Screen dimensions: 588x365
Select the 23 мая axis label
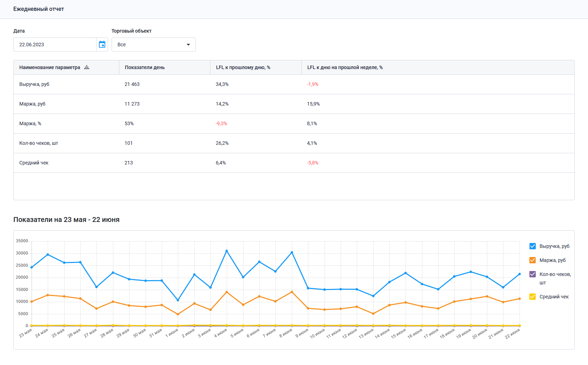coord(25,333)
